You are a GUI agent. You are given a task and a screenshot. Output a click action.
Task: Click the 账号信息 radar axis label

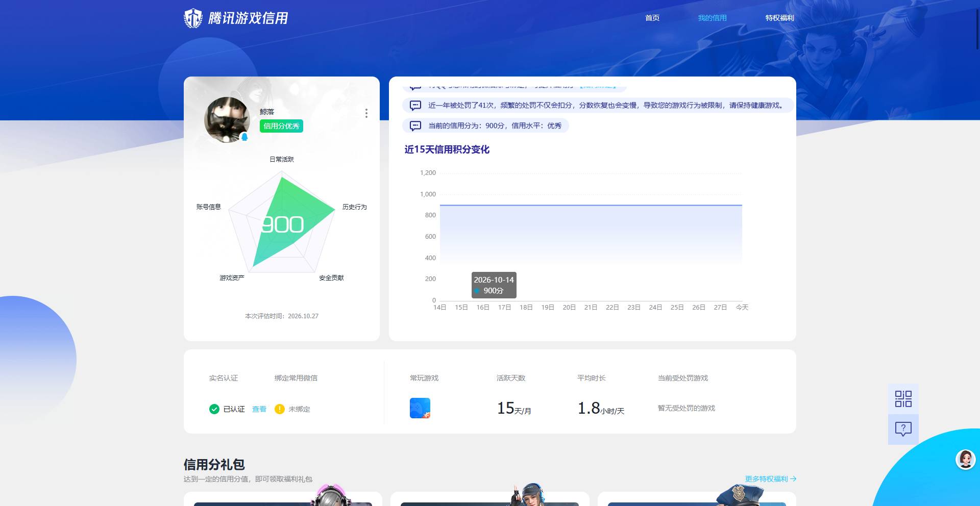[x=209, y=207]
